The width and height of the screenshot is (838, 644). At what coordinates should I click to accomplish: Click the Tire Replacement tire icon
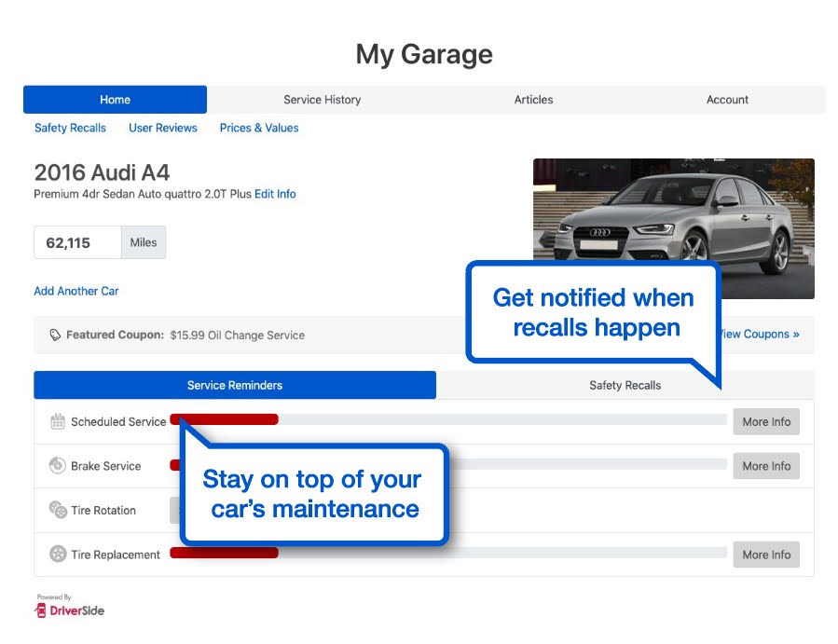(x=58, y=554)
